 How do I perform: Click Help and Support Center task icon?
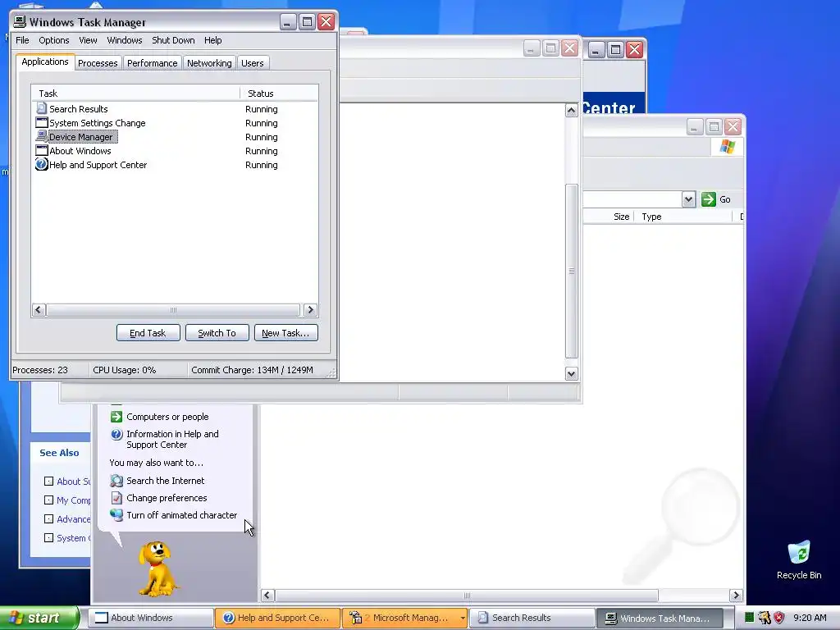pos(42,164)
